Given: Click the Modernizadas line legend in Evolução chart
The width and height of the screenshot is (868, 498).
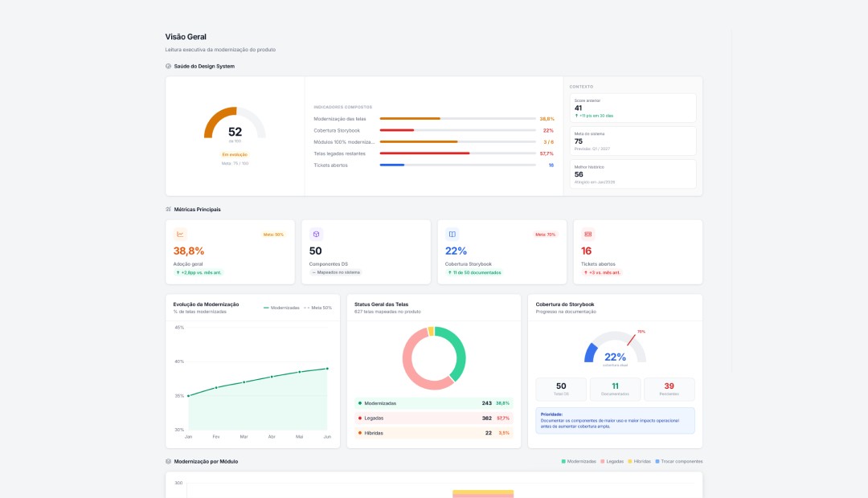Looking at the screenshot, I should coord(282,308).
